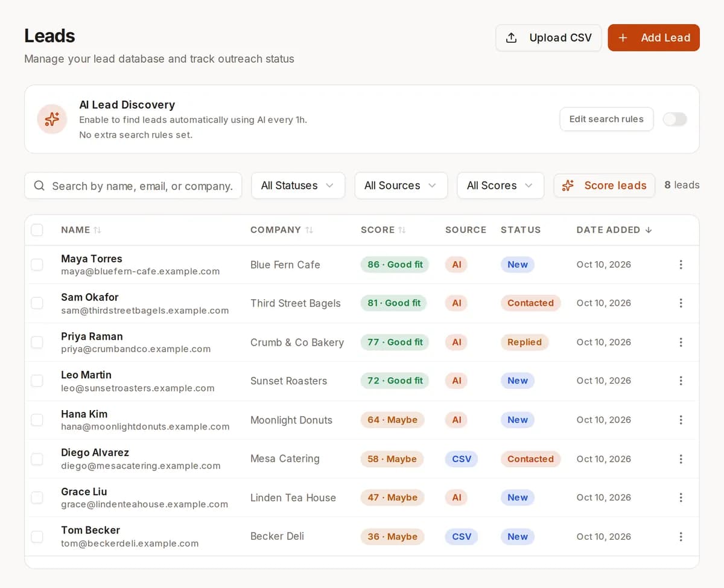
Task: Sort by Name using the sort arrows
Action: (97, 230)
